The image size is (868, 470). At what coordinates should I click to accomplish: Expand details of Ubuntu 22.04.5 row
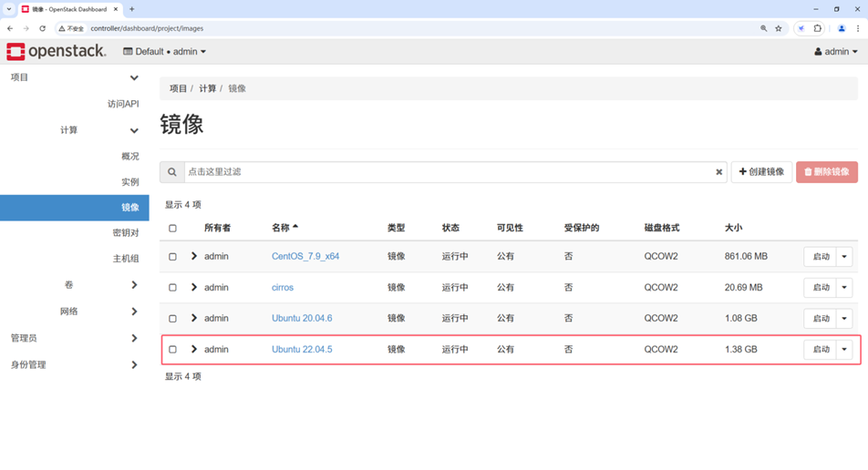pos(193,349)
